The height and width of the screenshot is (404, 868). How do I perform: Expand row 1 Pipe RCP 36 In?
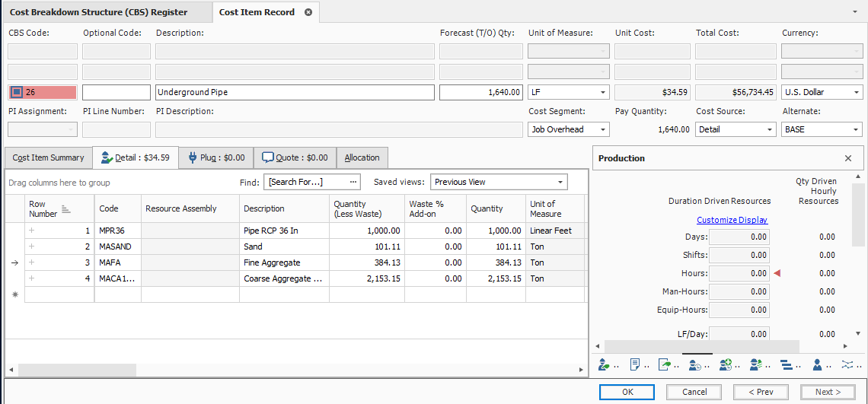[32, 231]
